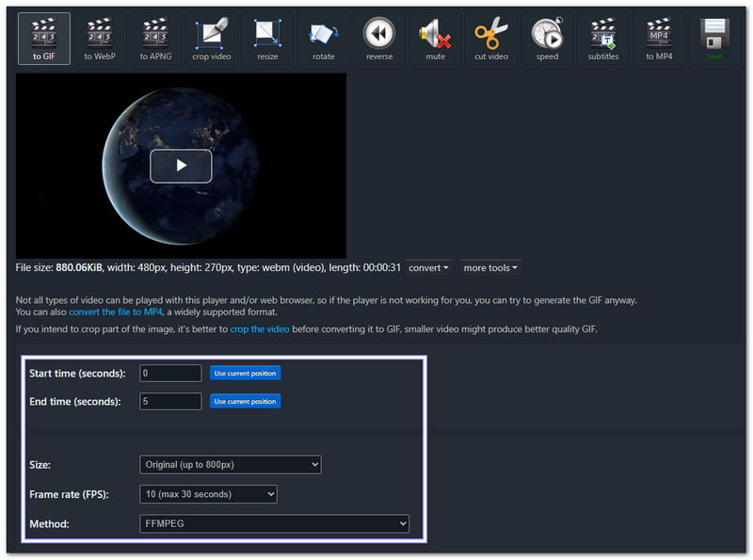Click "Use current position" for start time
The width and height of the screenshot is (753, 560).
point(245,373)
